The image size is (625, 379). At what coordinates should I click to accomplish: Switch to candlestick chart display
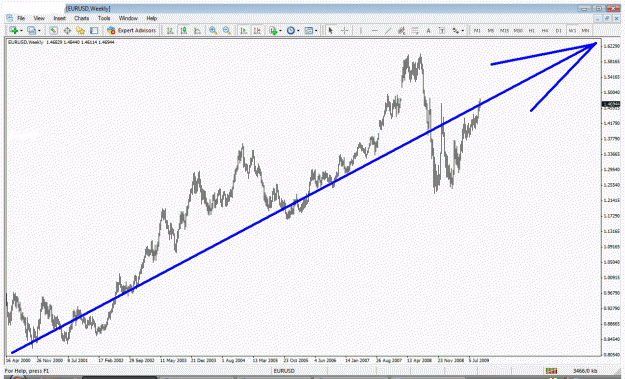click(184, 30)
